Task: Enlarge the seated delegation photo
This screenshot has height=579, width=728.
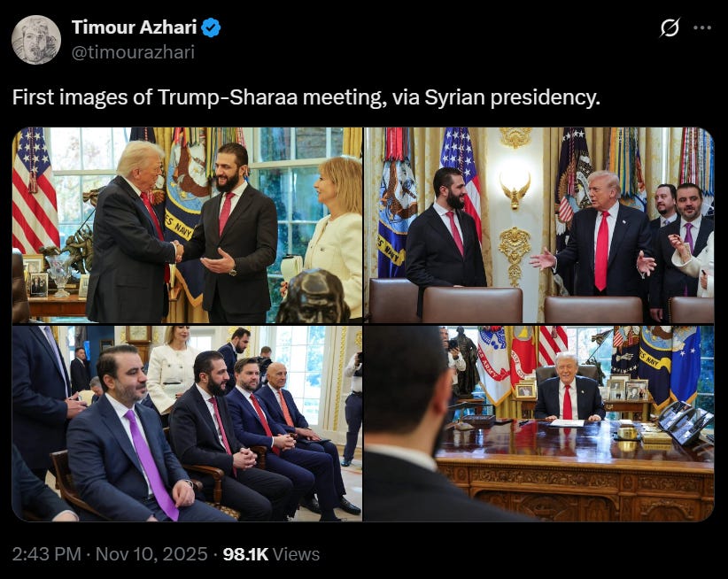Action: pos(187,423)
